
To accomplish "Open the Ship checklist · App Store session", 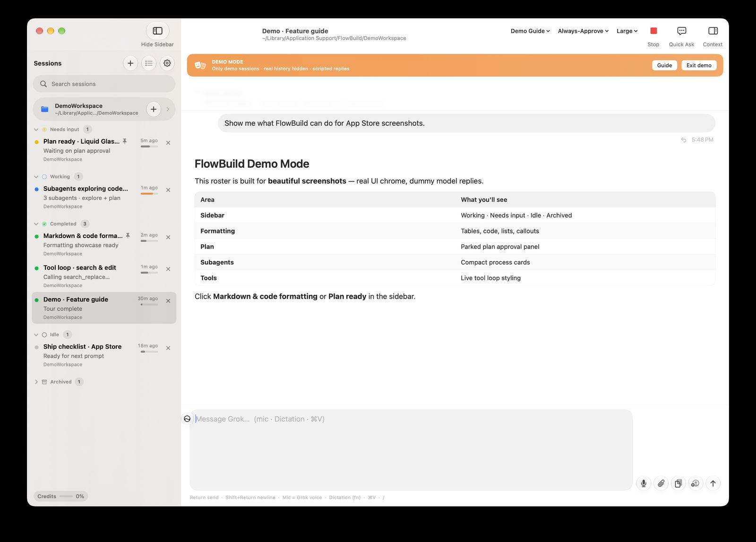I will pyautogui.click(x=104, y=355).
